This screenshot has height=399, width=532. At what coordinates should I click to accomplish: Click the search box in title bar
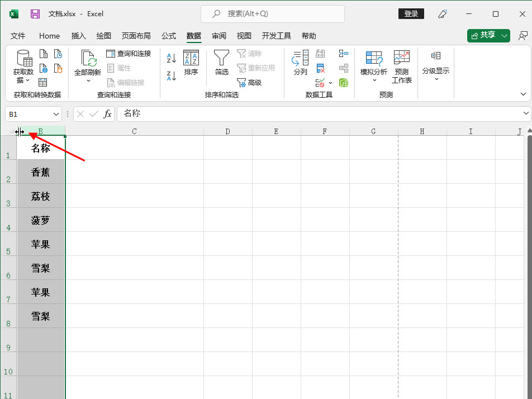(x=273, y=14)
